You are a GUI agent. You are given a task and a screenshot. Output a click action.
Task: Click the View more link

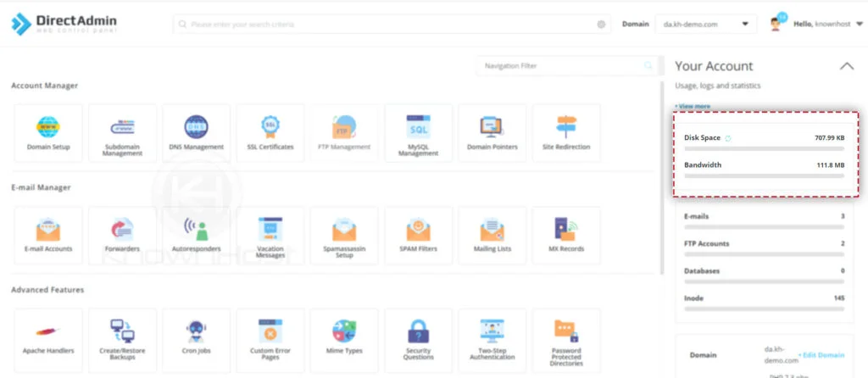point(693,106)
